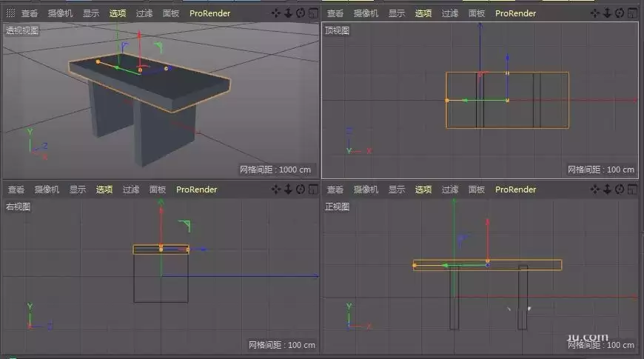
Task: Click the zoom camera icon in right view
Action: click(x=289, y=189)
